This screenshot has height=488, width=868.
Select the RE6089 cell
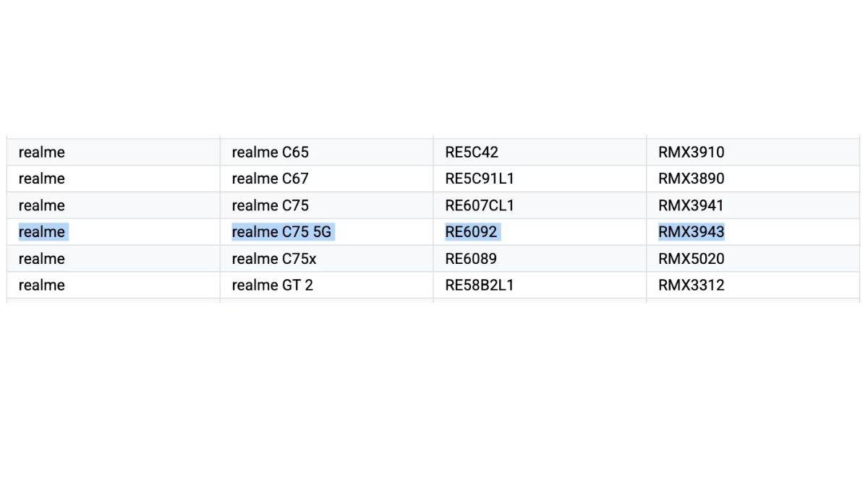(x=471, y=259)
